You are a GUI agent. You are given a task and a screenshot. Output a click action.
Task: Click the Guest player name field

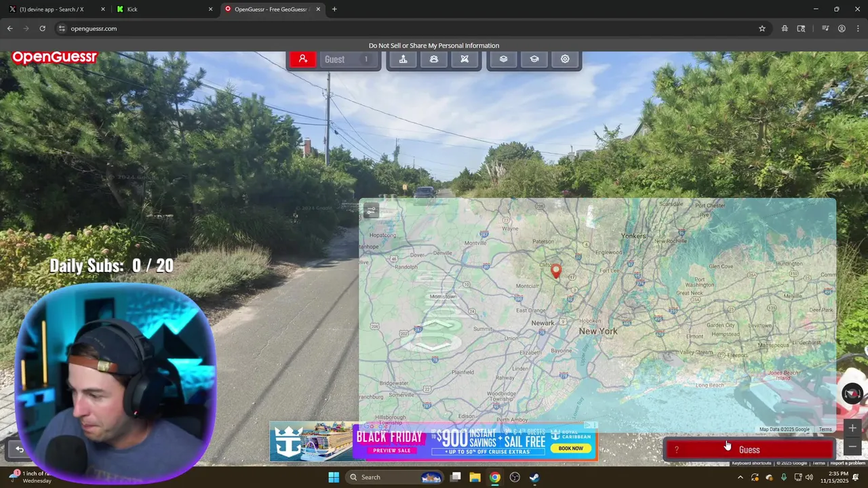click(348, 59)
